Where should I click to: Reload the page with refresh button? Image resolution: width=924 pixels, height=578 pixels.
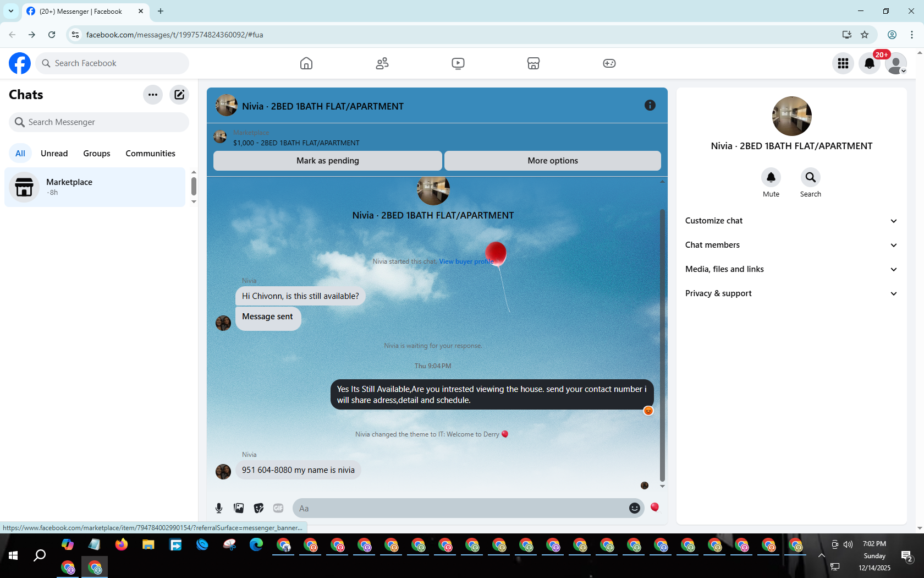[52, 35]
